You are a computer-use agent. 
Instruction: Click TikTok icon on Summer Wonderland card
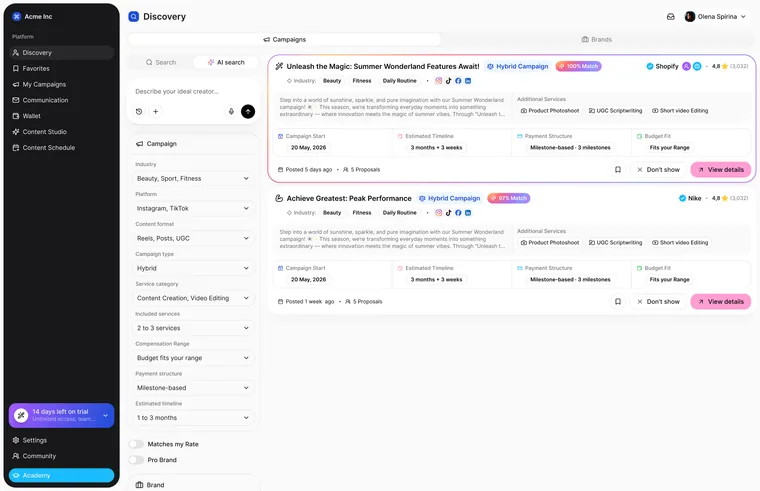tap(448, 81)
